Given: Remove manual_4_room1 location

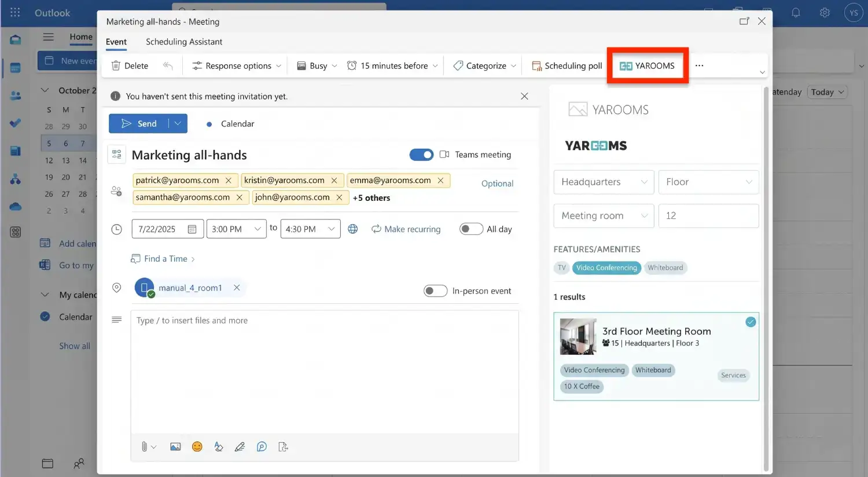Looking at the screenshot, I should click(x=237, y=288).
